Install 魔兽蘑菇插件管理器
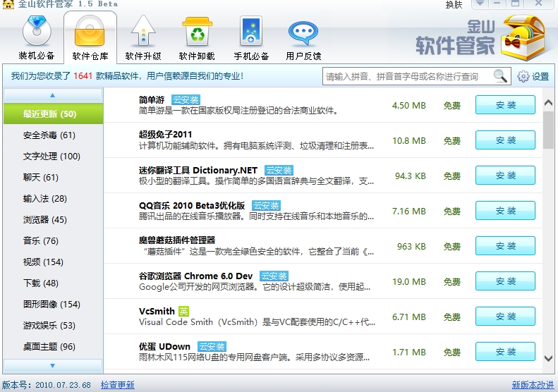 point(505,245)
